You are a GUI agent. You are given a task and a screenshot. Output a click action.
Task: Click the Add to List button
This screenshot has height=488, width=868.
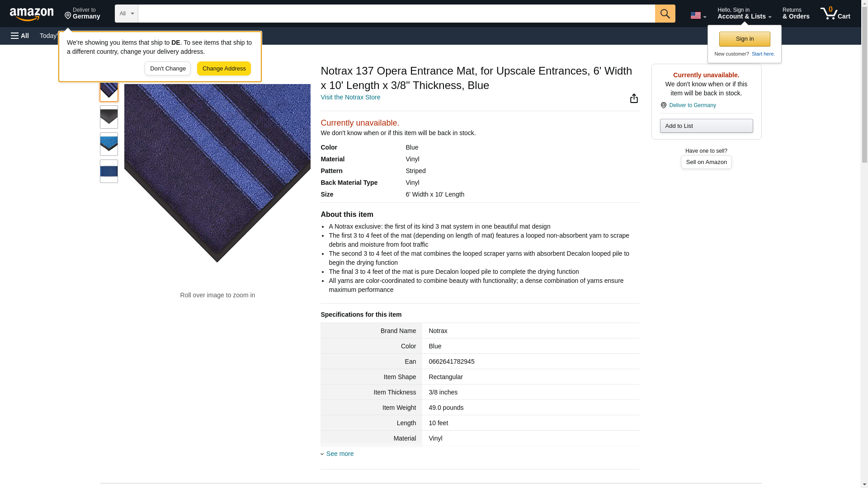[x=706, y=126]
